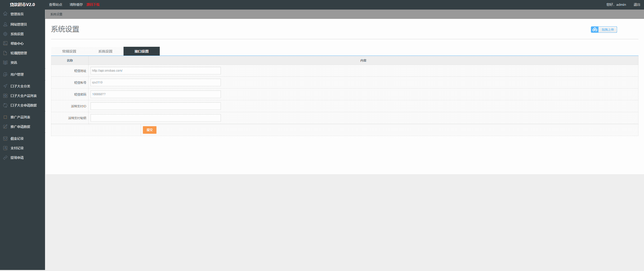Select the 接口设置 tab
The image size is (644, 271).
(x=142, y=51)
